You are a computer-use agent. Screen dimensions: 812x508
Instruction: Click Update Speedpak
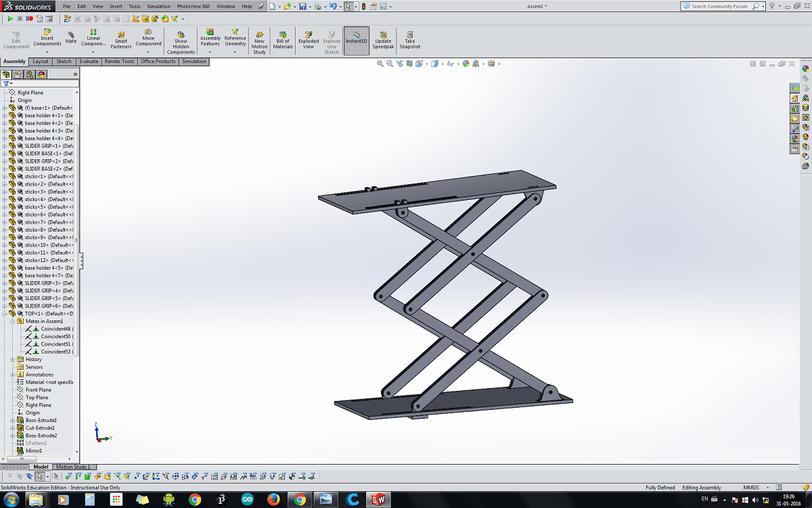383,40
